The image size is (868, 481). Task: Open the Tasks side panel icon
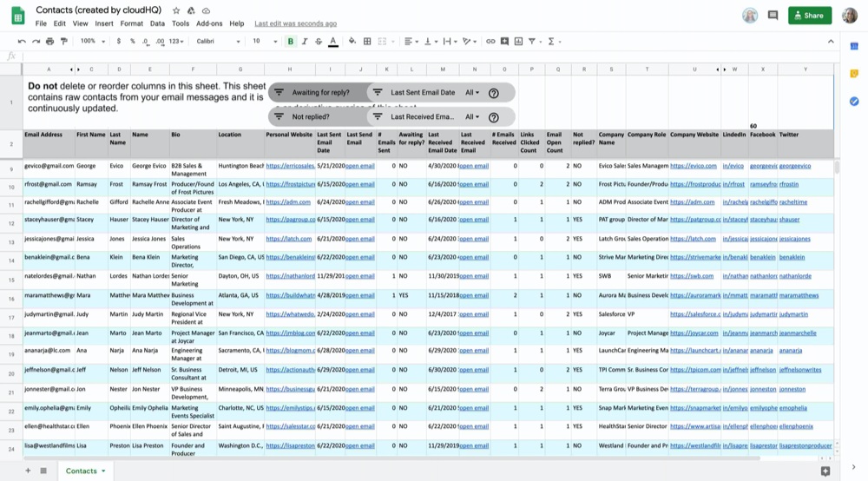click(x=854, y=102)
